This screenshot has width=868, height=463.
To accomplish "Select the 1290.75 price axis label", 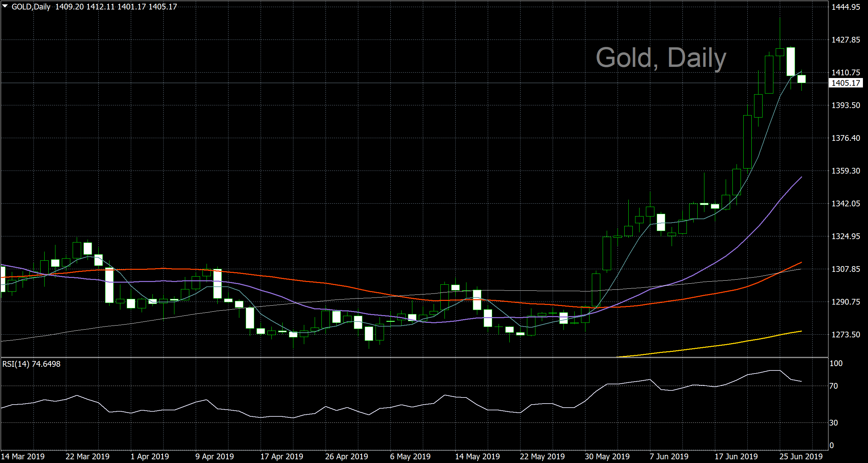I will tap(846, 302).
